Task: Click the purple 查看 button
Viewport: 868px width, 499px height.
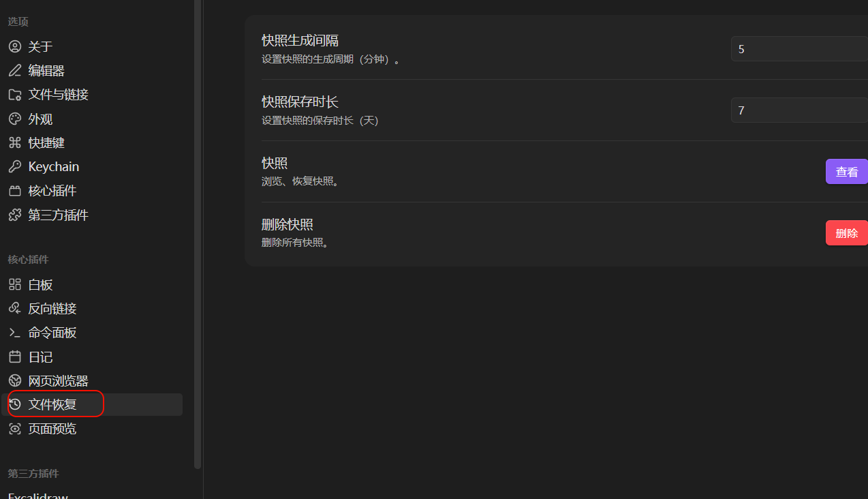Action: [846, 172]
